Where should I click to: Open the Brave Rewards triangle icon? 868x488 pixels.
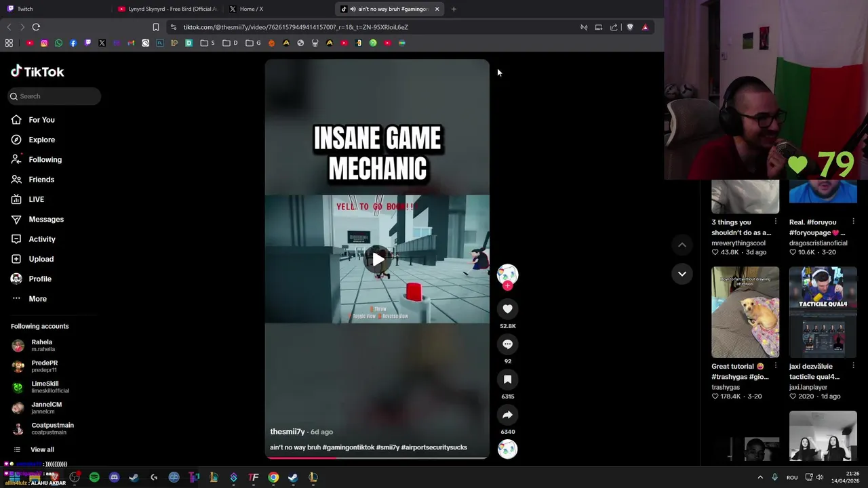click(645, 27)
